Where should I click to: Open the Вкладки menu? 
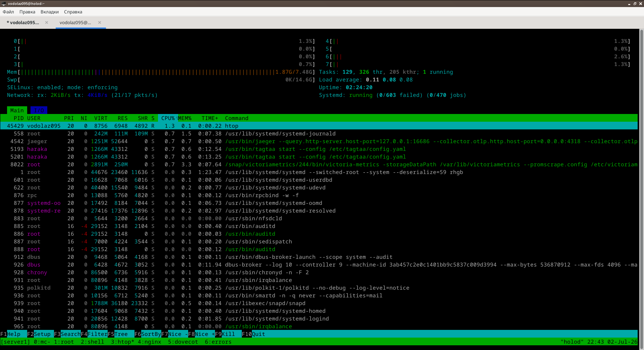50,12
